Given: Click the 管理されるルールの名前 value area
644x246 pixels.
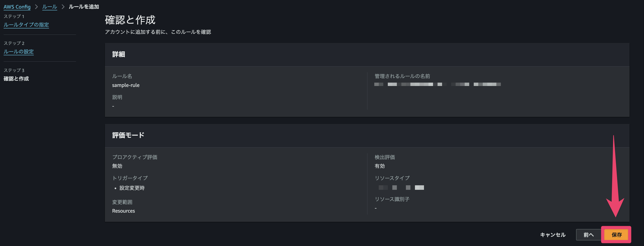Looking at the screenshot, I should [x=438, y=84].
